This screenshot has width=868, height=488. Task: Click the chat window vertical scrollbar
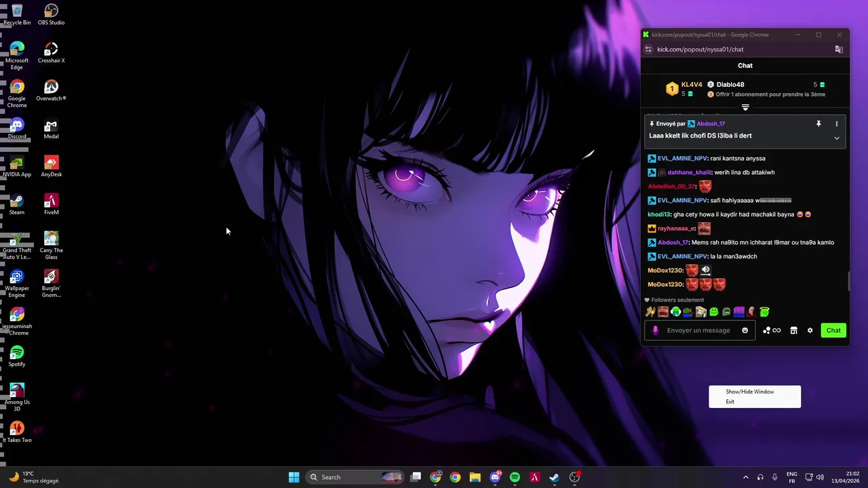coord(848,281)
